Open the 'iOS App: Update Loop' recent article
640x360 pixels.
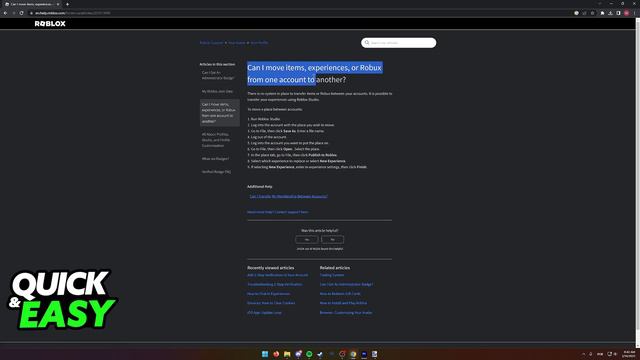264,313
